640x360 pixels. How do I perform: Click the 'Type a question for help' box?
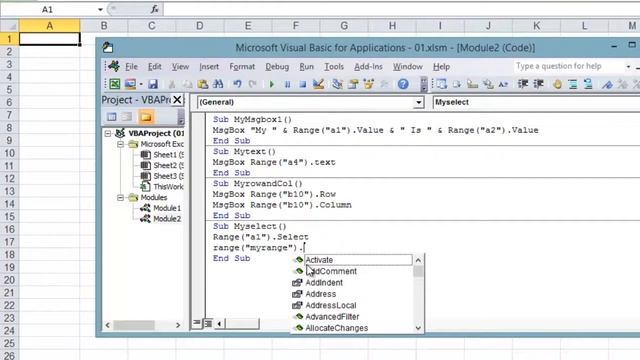pyautogui.click(x=568, y=66)
